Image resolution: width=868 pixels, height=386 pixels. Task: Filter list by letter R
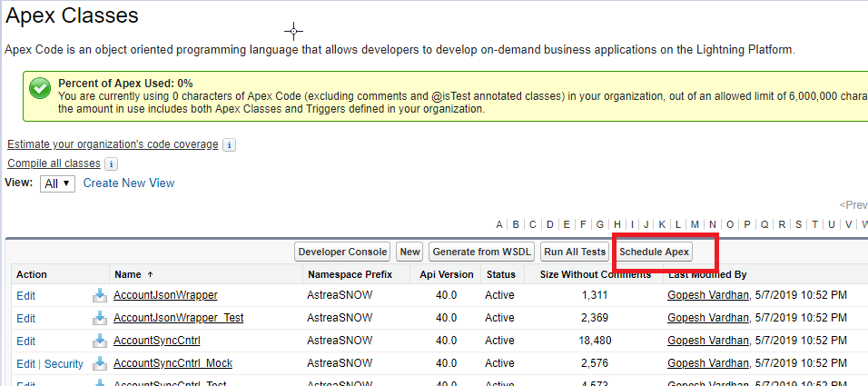pos(782,224)
